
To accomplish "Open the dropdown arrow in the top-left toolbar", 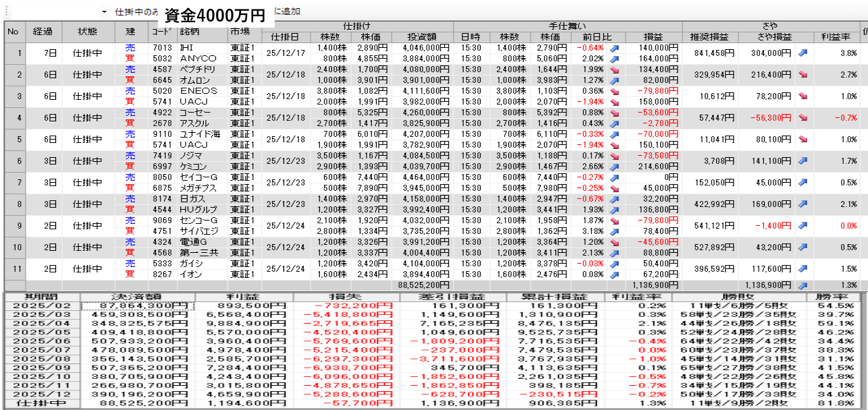I will coord(105,12).
